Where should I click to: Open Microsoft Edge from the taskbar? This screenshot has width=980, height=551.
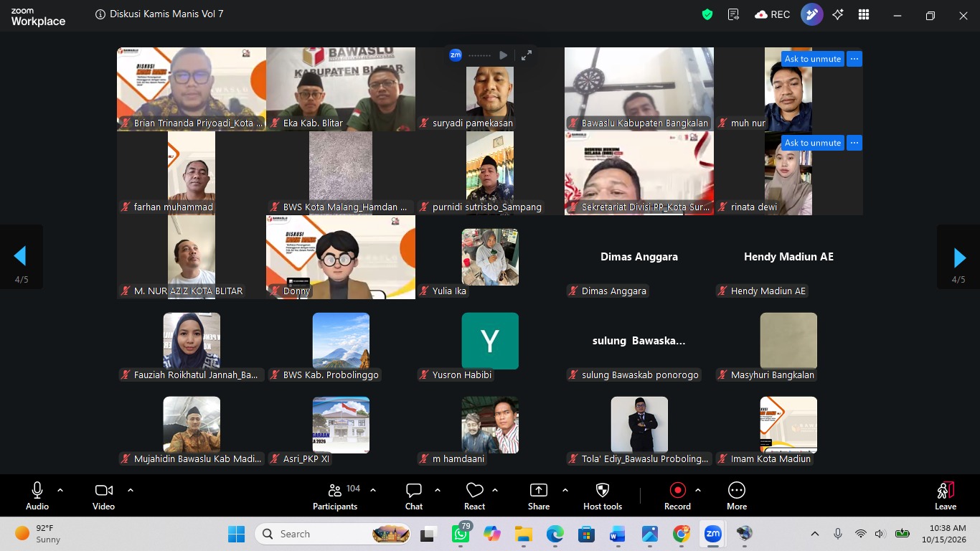point(555,534)
